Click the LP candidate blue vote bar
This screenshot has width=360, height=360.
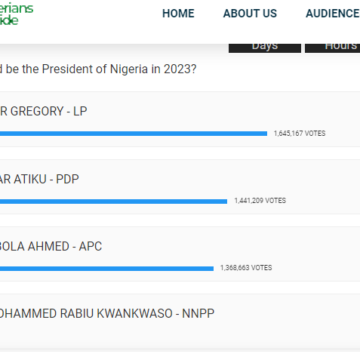coord(133,134)
